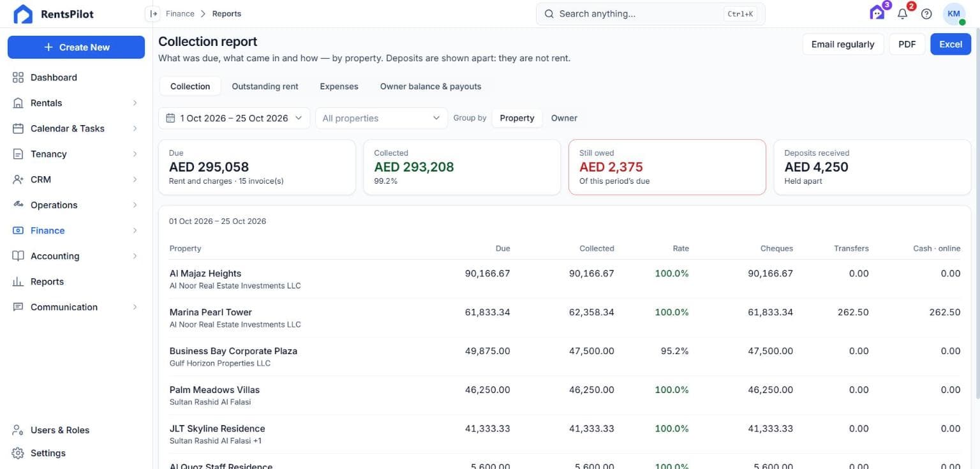
Task: Select the Still owed summary card
Action: coord(667,167)
